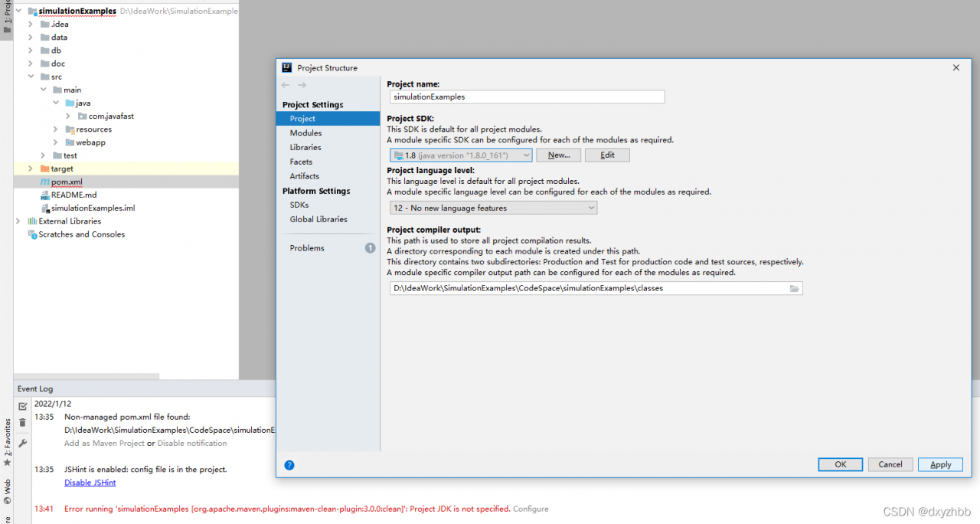Click the back arrow in Project Structure dialog
This screenshot has height=524, width=980.
click(x=286, y=85)
